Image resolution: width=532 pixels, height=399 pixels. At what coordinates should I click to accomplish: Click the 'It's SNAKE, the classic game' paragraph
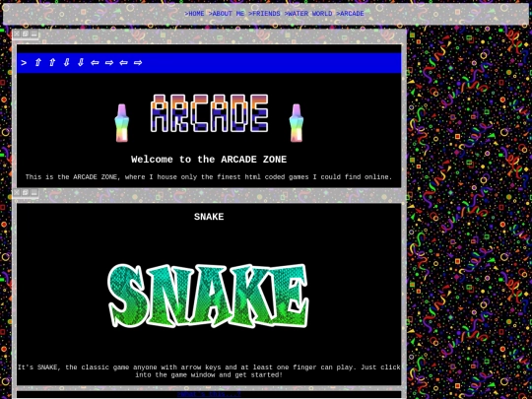(209, 371)
